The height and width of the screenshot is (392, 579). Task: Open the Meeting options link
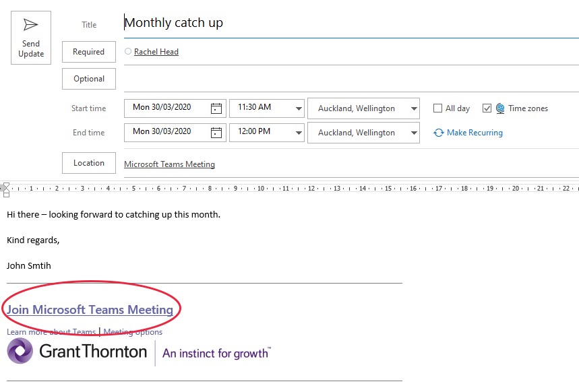coord(133,332)
